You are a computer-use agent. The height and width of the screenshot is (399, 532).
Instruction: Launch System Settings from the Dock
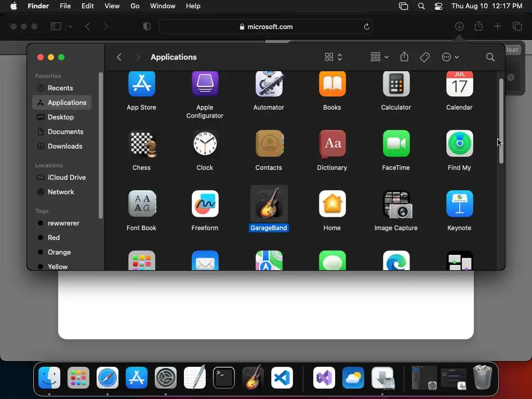coord(166,378)
